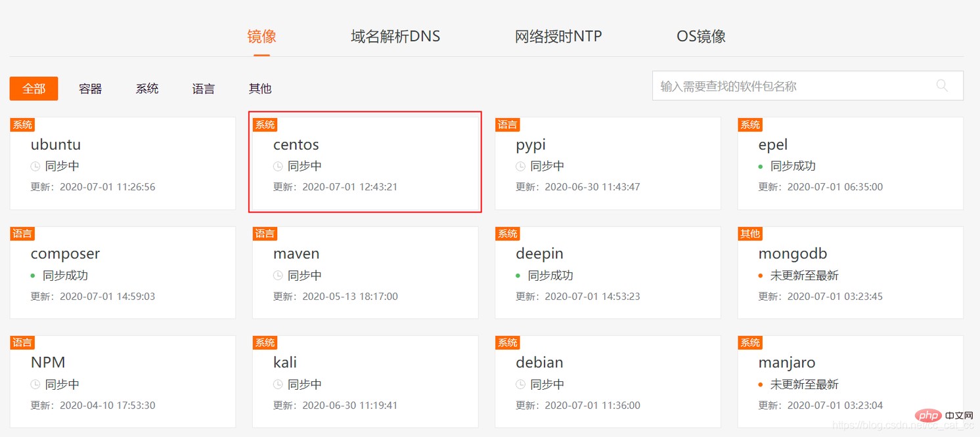The width and height of the screenshot is (980, 437).
Task: Focus the package name search field
Action: (808, 86)
